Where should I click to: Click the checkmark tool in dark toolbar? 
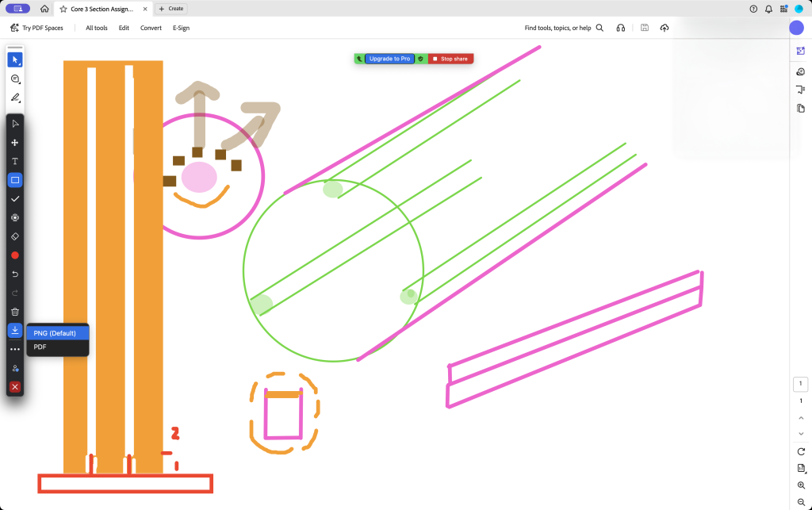(15, 198)
